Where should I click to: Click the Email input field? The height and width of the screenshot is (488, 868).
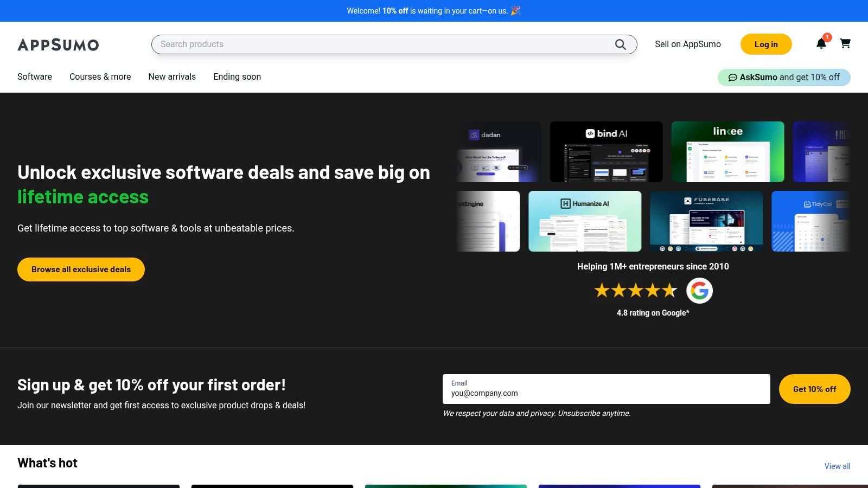[x=606, y=389]
